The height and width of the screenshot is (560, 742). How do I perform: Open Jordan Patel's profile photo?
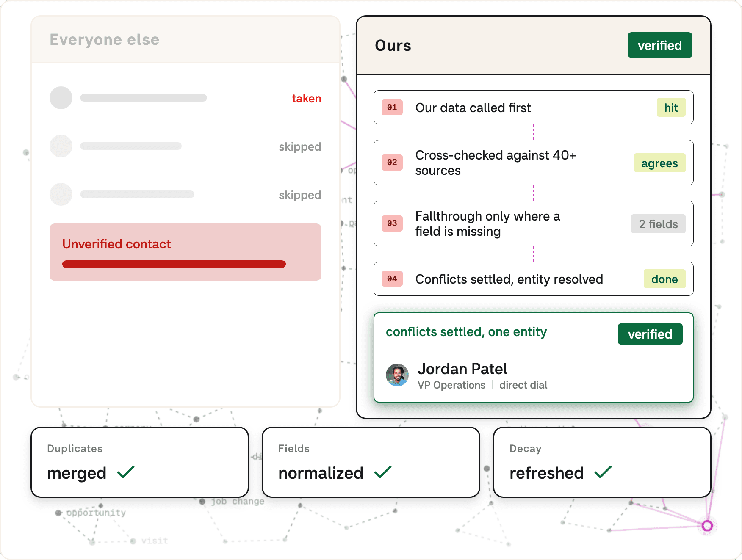pos(397,375)
